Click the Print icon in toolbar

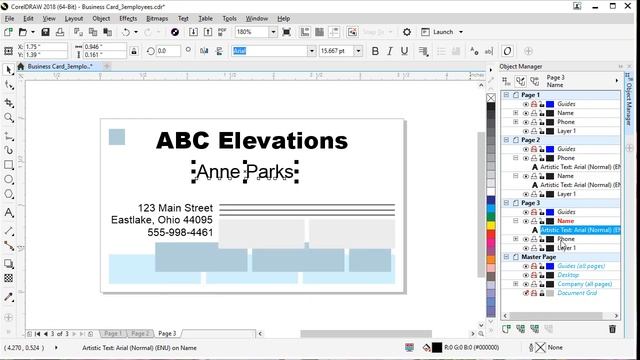coord(60,32)
